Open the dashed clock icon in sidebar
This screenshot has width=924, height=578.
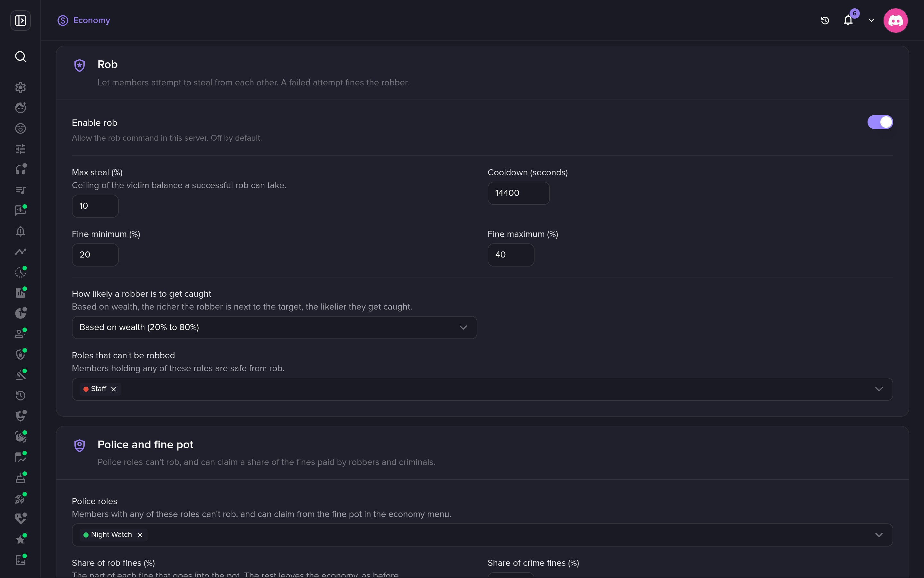coord(20,272)
